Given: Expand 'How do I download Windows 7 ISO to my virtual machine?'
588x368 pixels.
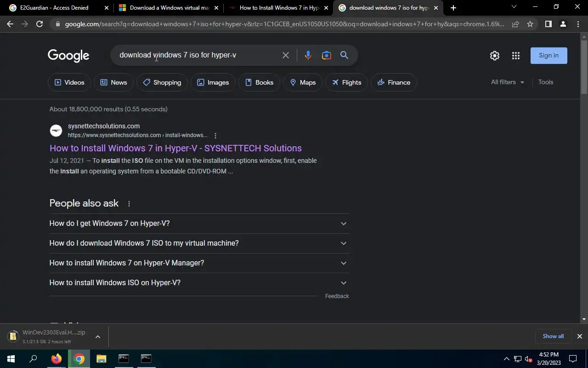Looking at the screenshot, I should pyautogui.click(x=199, y=243).
